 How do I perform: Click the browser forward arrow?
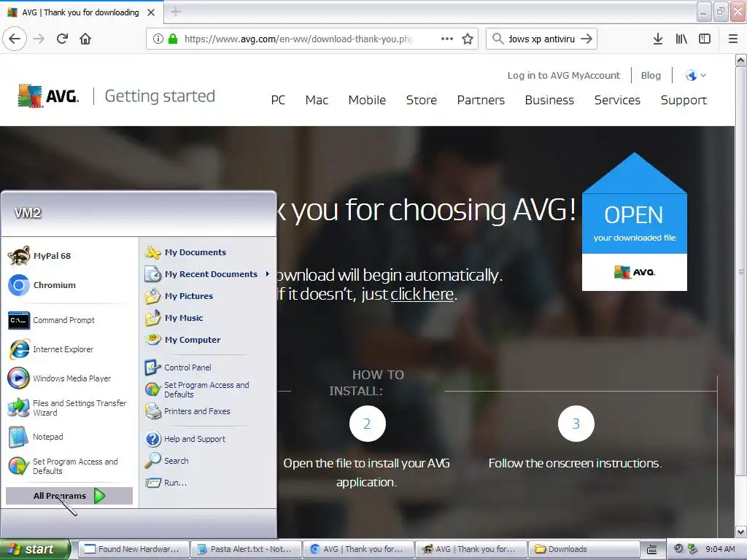click(x=39, y=39)
